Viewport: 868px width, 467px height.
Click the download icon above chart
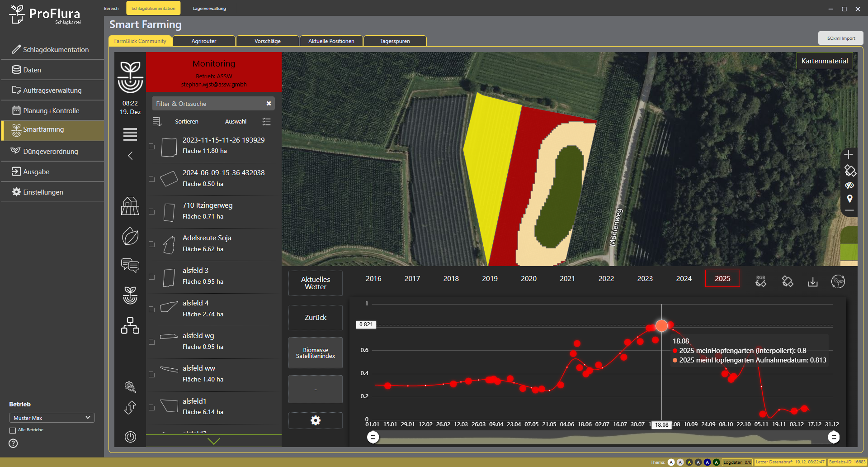pyautogui.click(x=813, y=282)
